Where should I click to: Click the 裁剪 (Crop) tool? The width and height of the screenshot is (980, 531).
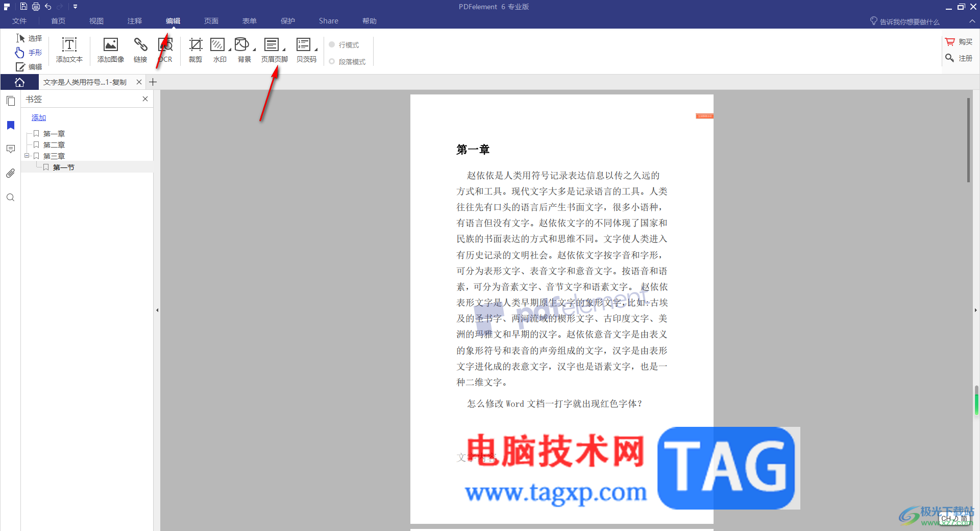coord(195,50)
